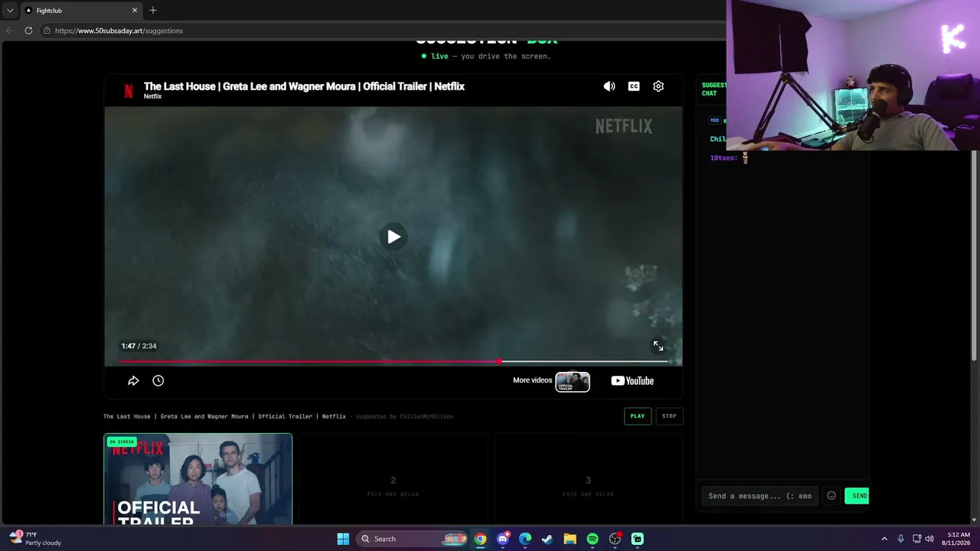This screenshot has height=551, width=980.
Task: Open the video title 'The Last House' link
Action: (304, 86)
